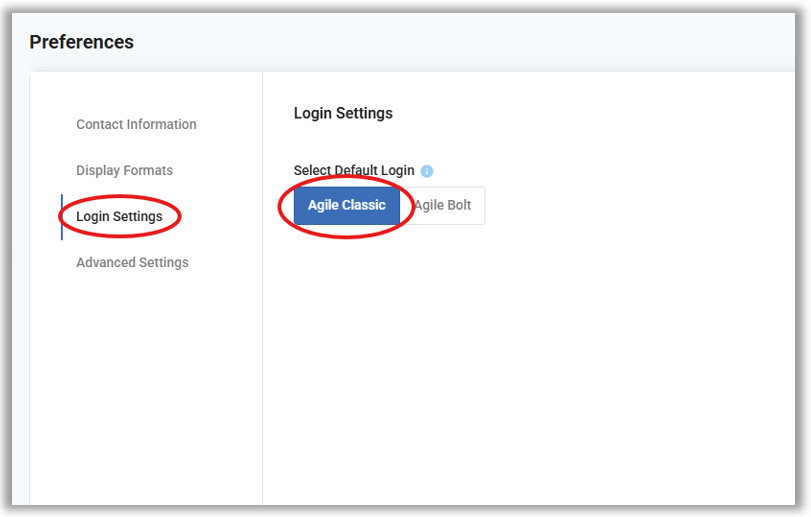Open Contact Information preferences
The width and height of the screenshot is (811, 517).
[x=136, y=124]
